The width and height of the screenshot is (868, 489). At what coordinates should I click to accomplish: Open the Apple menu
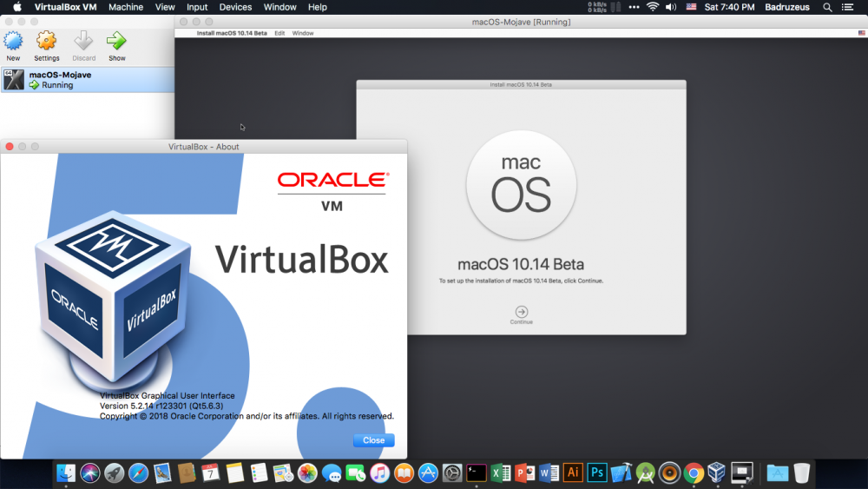17,7
